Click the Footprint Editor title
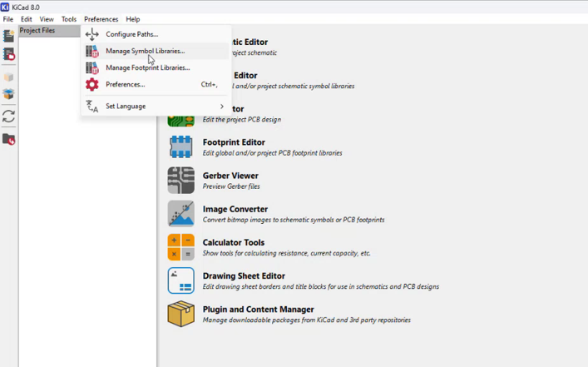This screenshot has height=367, width=588. tap(234, 142)
